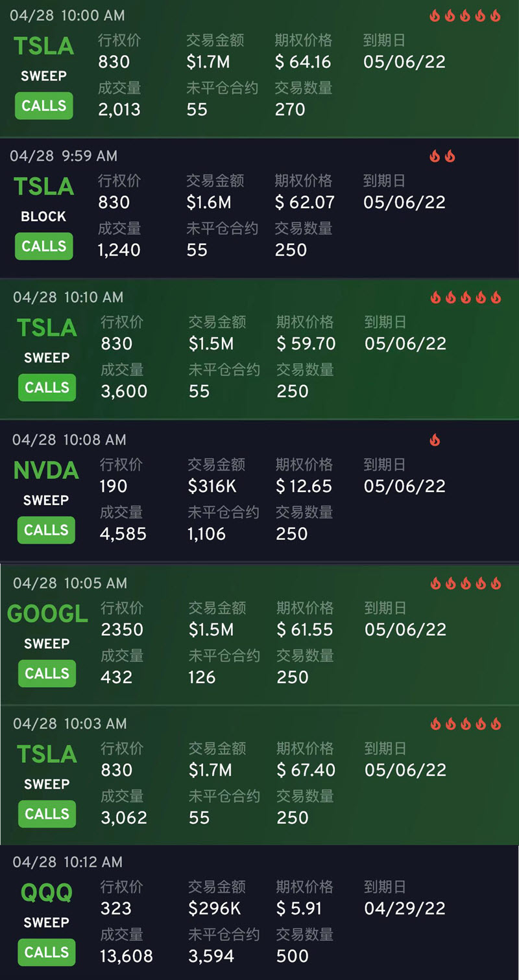Select the TSLA ticker at 10:00 AM
The width and height of the screenshot is (519, 980).
[x=44, y=46]
